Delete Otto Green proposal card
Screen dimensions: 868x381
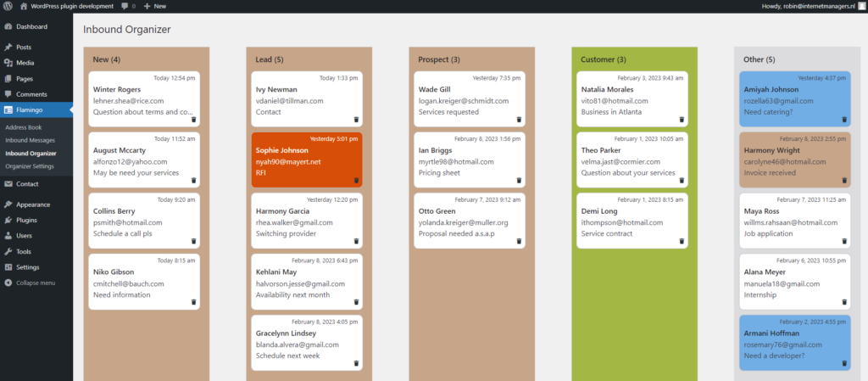[519, 241]
